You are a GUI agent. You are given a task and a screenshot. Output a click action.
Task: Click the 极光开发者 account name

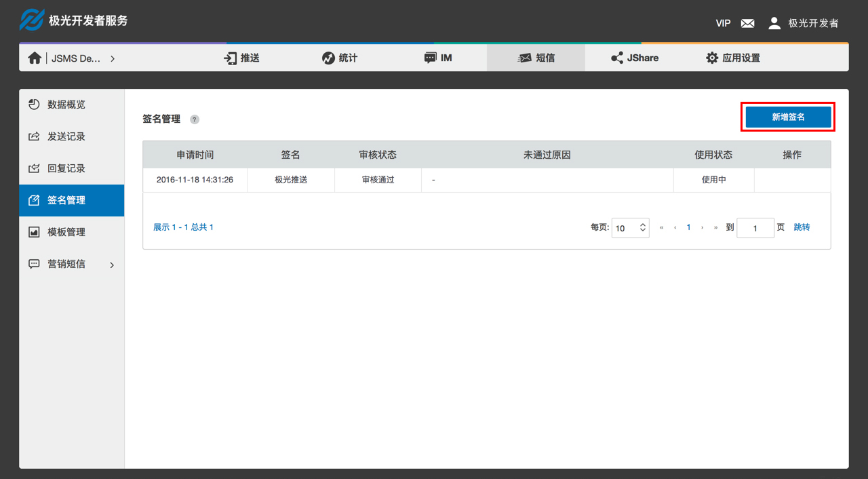pos(813,23)
